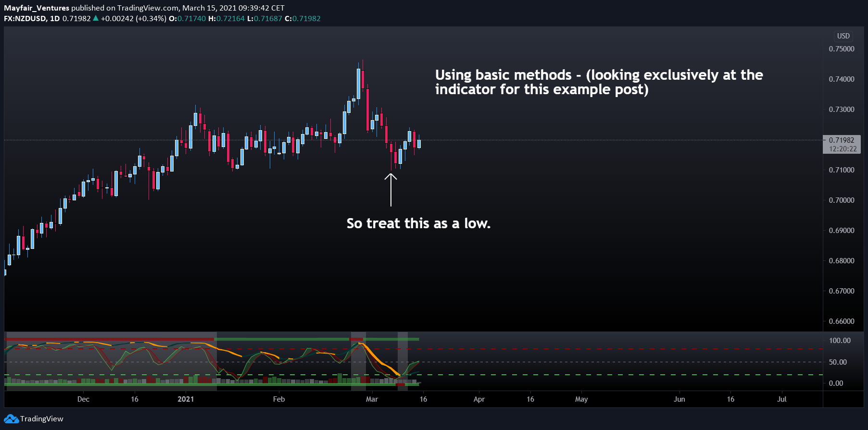Screen dimensions: 868x430
Task: Click the USD currency label on price axis
Action: 843,36
